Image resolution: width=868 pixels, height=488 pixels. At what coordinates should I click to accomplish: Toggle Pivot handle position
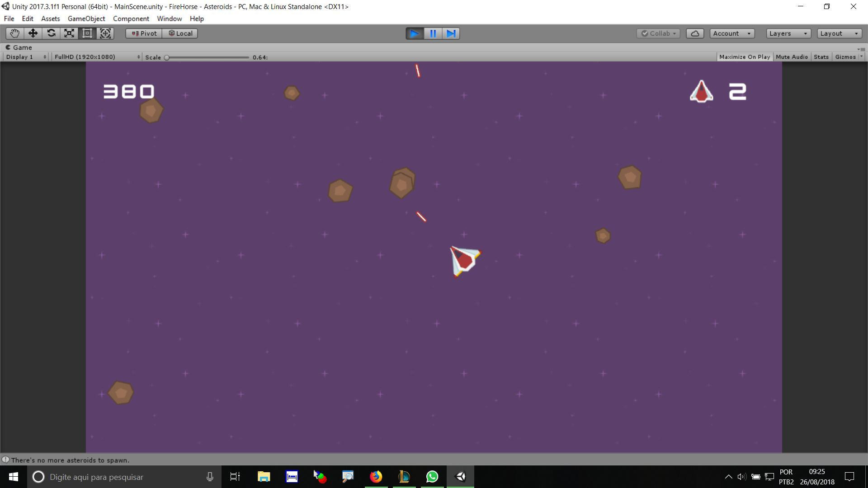(x=144, y=33)
